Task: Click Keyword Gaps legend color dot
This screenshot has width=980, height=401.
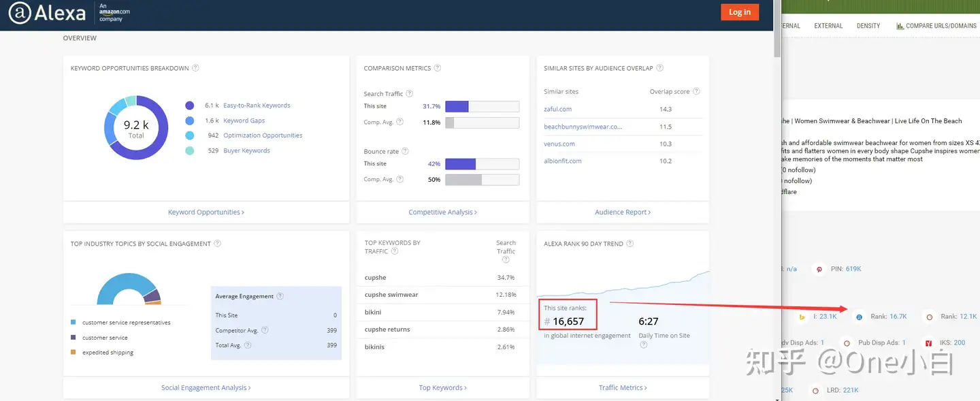Action: click(x=190, y=121)
